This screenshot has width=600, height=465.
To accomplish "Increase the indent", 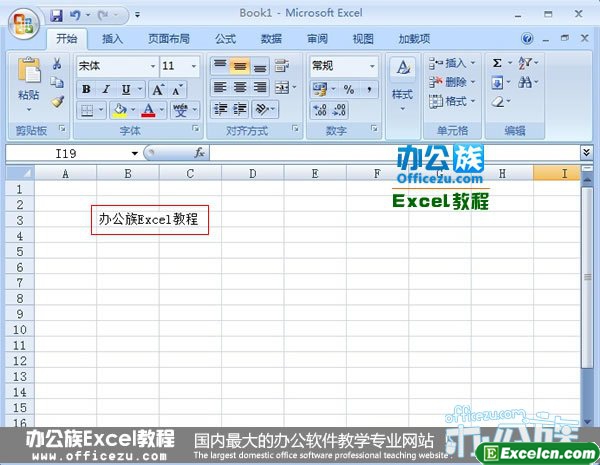I will point(240,110).
